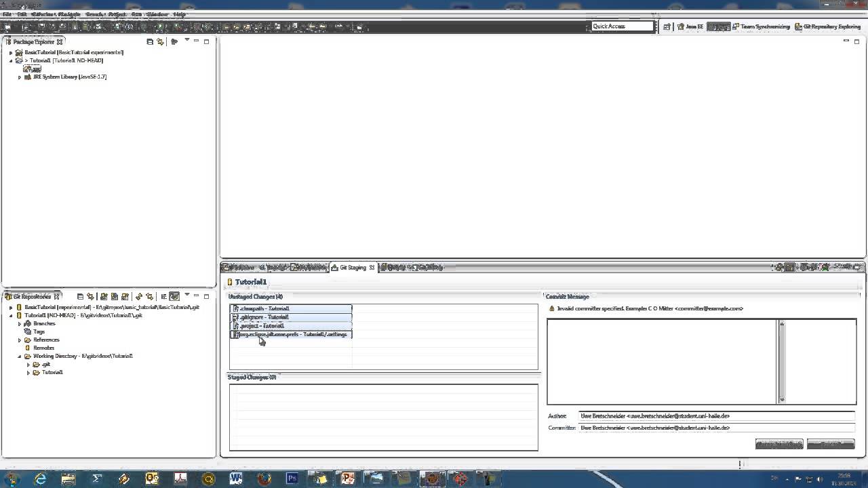868x488 pixels.
Task: Select .classpath in Unstaged Changes
Action: tap(291, 308)
